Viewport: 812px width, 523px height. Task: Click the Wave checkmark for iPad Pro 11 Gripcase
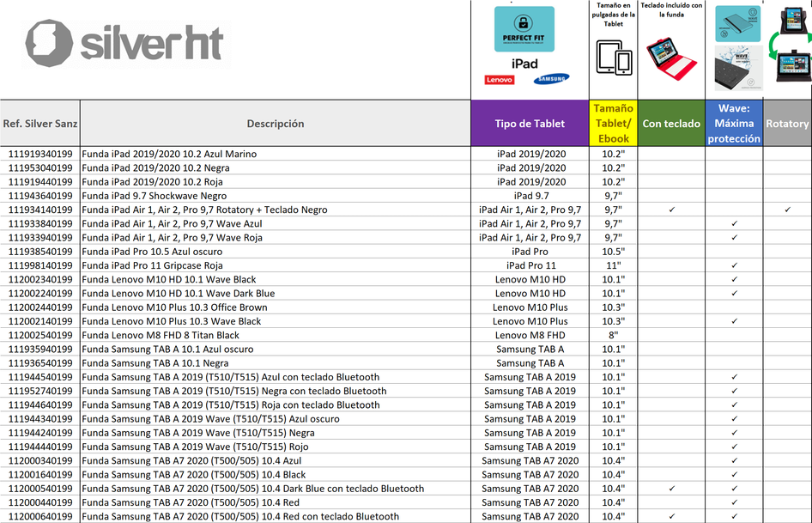(735, 265)
